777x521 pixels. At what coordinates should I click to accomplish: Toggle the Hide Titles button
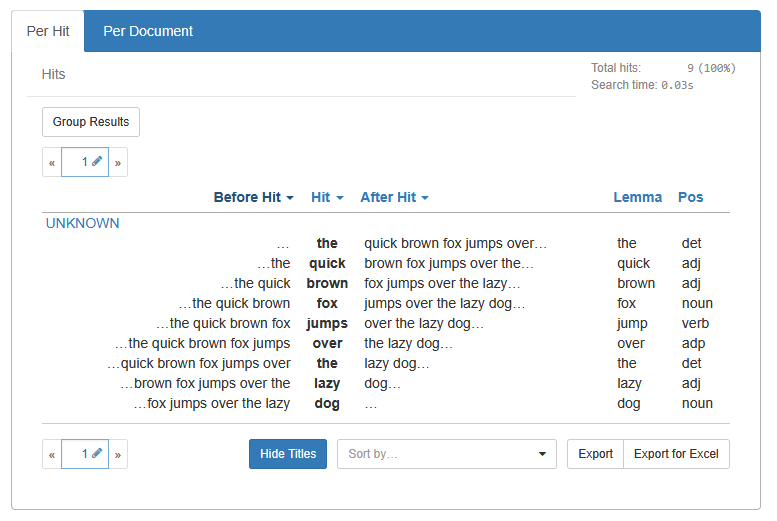coord(288,454)
